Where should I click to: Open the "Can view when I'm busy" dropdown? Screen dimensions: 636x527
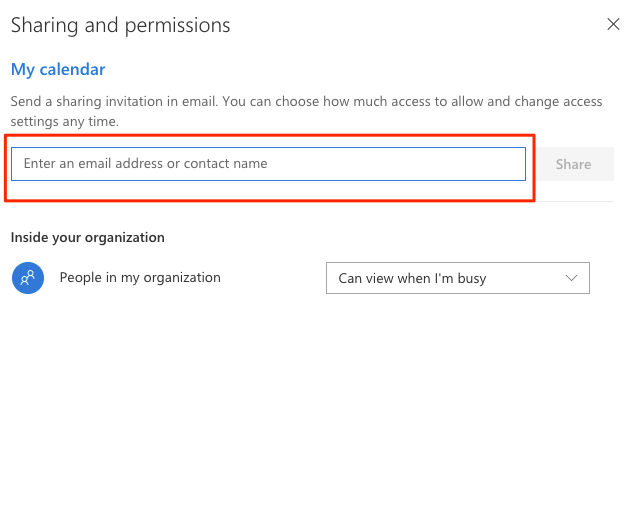[457, 278]
